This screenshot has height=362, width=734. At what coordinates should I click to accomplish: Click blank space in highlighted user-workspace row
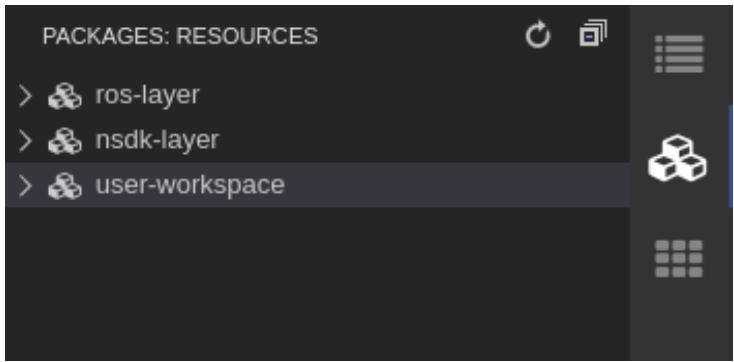[x=456, y=186]
